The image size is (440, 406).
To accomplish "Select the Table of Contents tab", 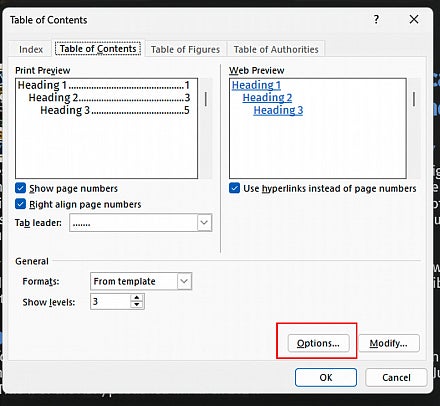I will [x=98, y=49].
